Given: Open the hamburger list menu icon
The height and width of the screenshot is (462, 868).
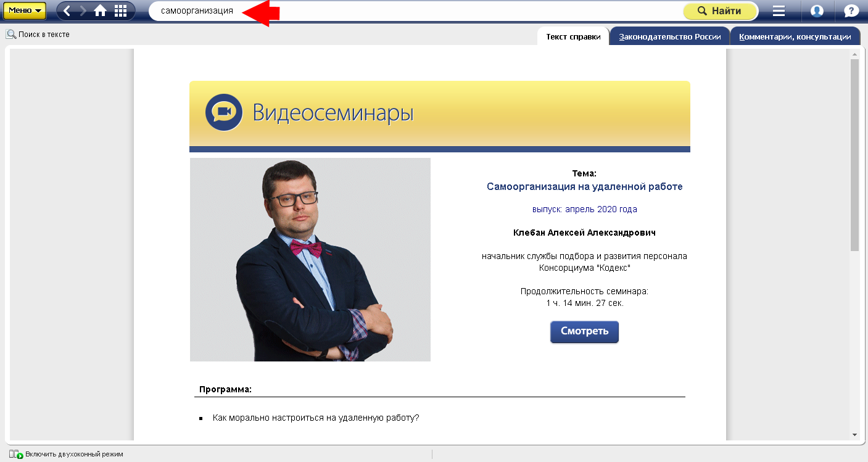Looking at the screenshot, I should 779,10.
